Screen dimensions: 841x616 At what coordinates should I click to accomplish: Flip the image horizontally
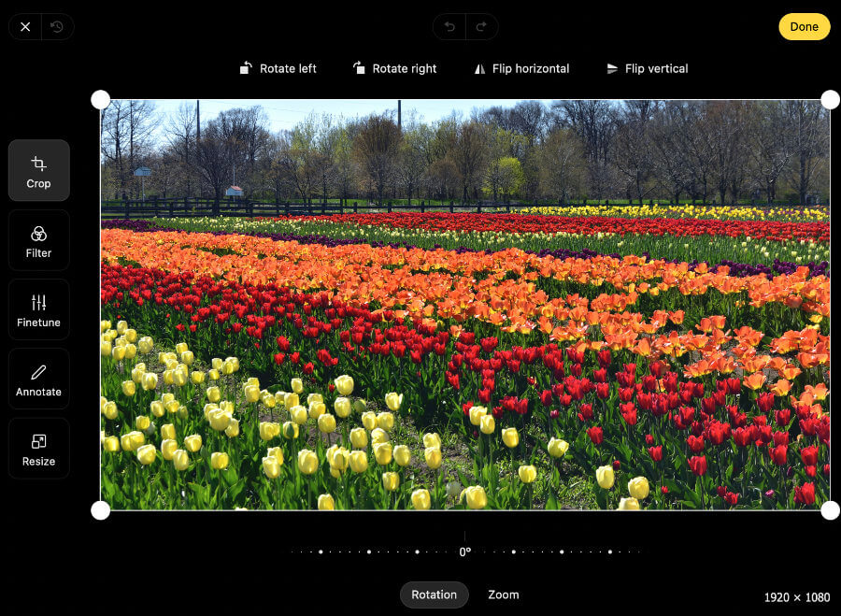(x=521, y=67)
